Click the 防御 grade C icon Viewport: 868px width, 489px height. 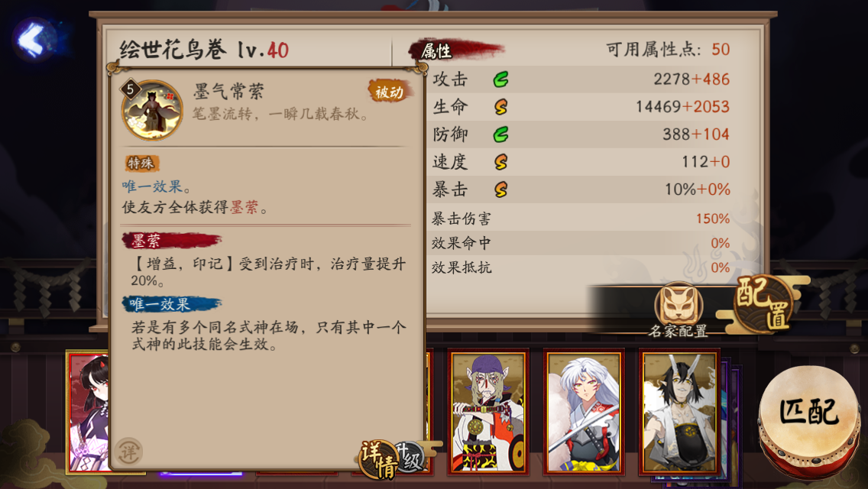pos(500,134)
